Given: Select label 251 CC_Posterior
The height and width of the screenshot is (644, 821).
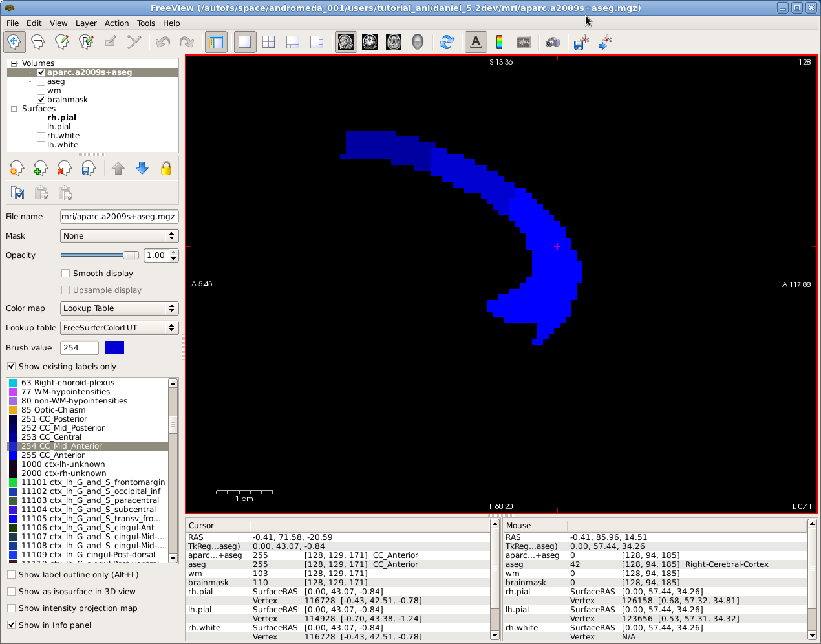Looking at the screenshot, I should [x=87, y=419].
